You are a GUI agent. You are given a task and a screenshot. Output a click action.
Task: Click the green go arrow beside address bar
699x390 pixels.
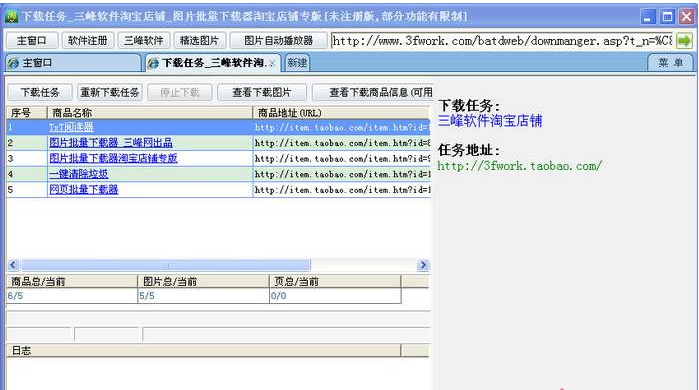click(684, 41)
